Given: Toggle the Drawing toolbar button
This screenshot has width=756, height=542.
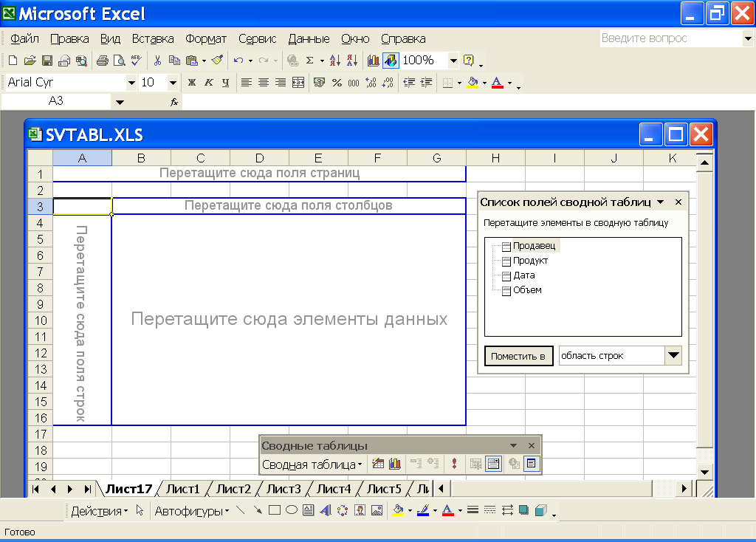Looking at the screenshot, I should pos(391,61).
